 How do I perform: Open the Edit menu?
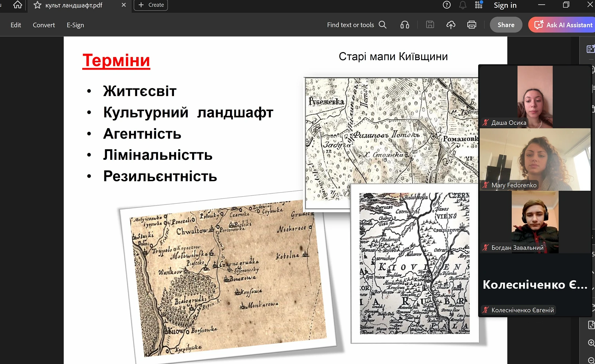point(16,25)
